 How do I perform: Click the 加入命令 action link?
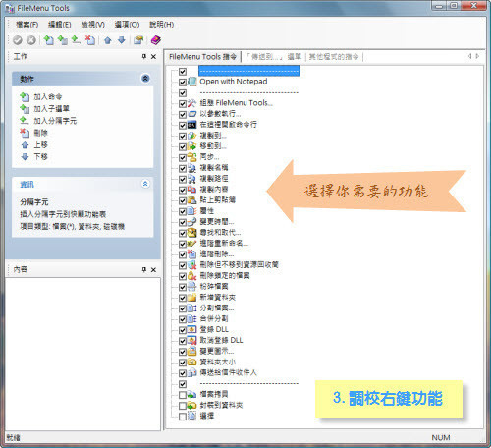48,97
